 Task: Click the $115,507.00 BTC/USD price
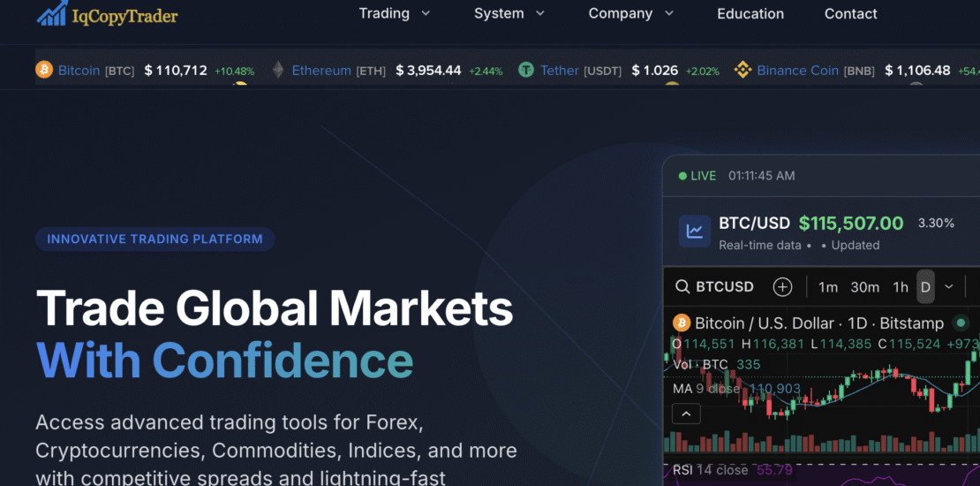(851, 224)
